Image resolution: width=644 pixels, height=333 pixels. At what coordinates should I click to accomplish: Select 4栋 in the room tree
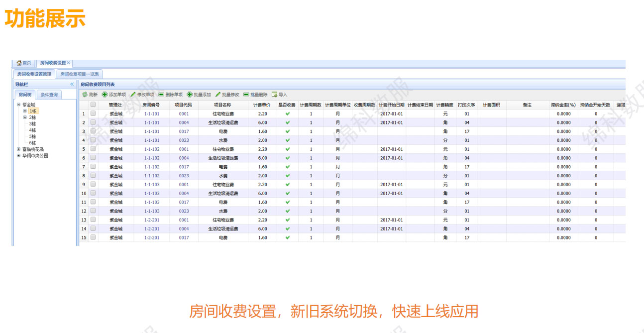32,130
